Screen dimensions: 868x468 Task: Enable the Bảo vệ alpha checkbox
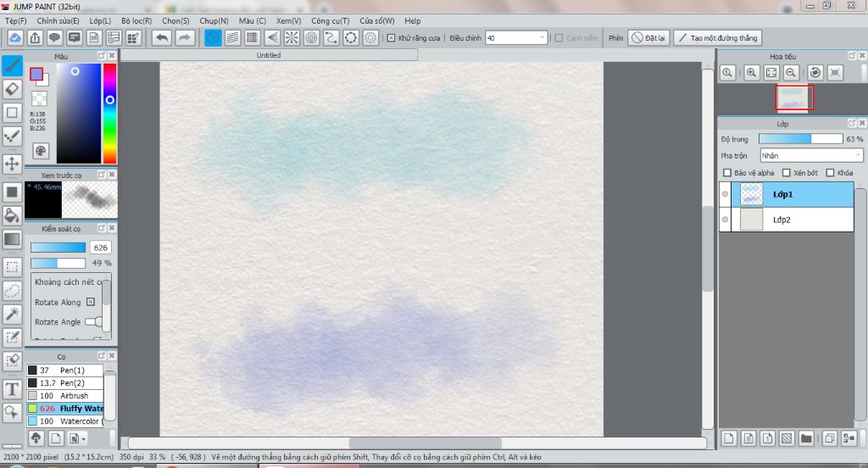point(726,172)
